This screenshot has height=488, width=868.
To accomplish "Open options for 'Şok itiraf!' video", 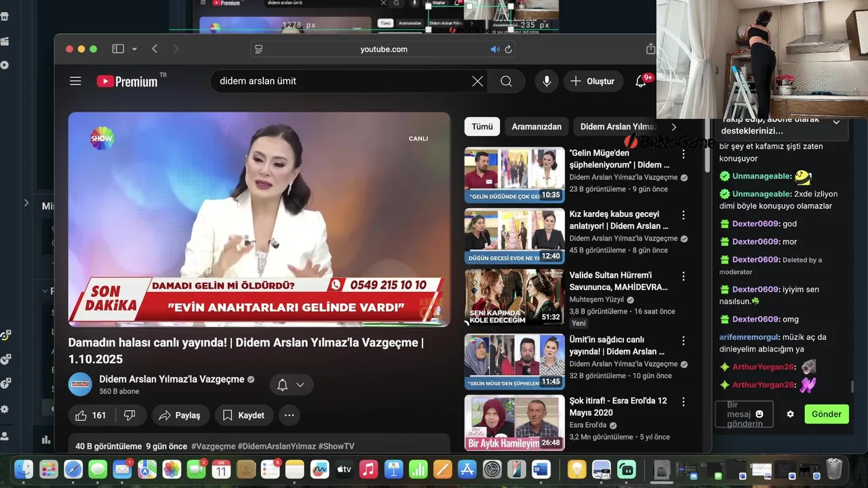I will tap(684, 401).
